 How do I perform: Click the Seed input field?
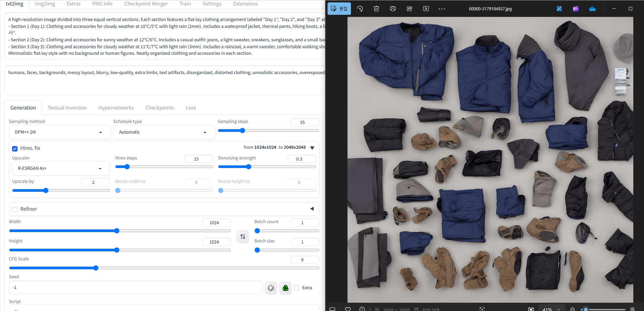click(136, 288)
